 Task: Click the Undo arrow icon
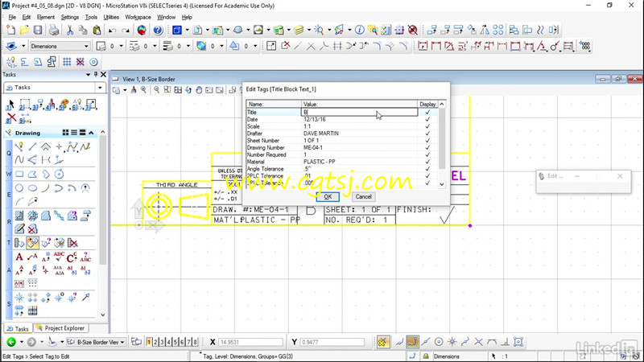tap(112, 30)
